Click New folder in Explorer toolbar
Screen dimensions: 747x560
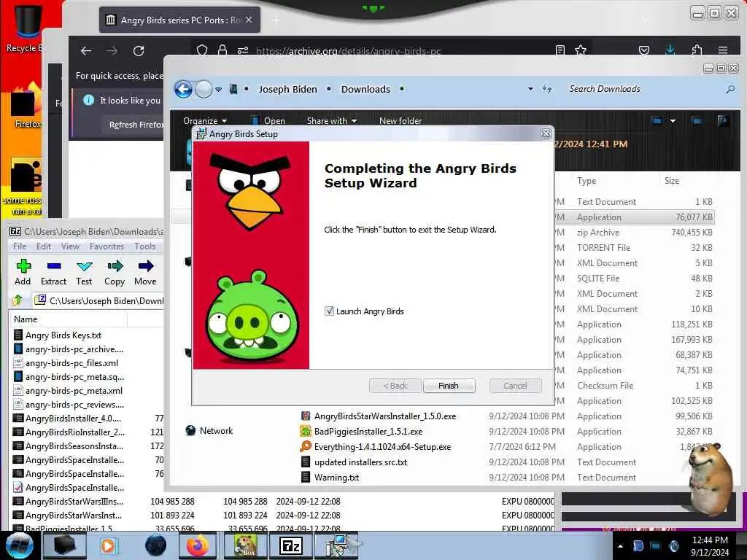point(400,120)
